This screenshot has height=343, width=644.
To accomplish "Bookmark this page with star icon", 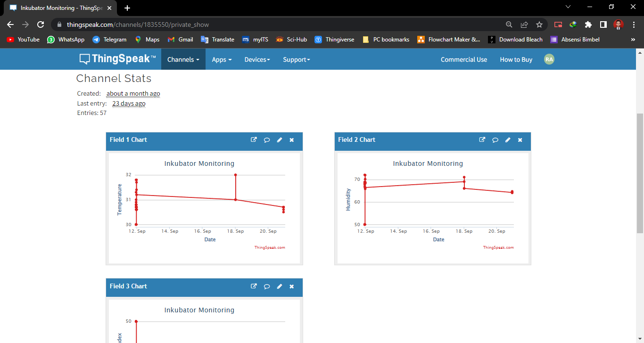I will 539,24.
